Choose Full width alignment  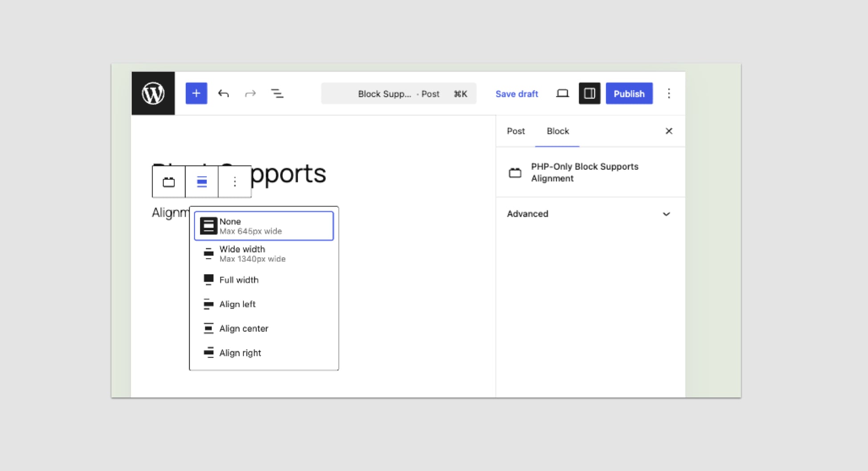(x=264, y=280)
